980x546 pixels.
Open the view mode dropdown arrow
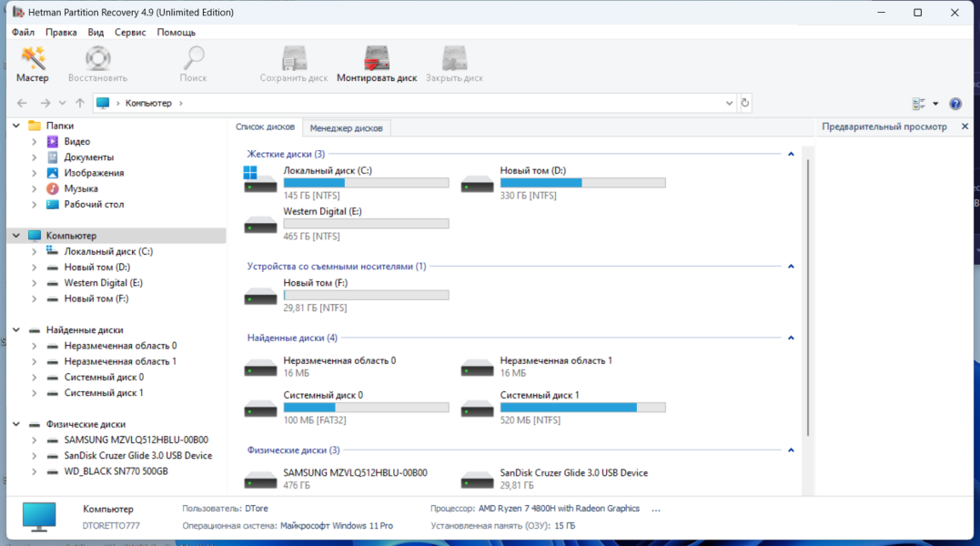pos(935,104)
